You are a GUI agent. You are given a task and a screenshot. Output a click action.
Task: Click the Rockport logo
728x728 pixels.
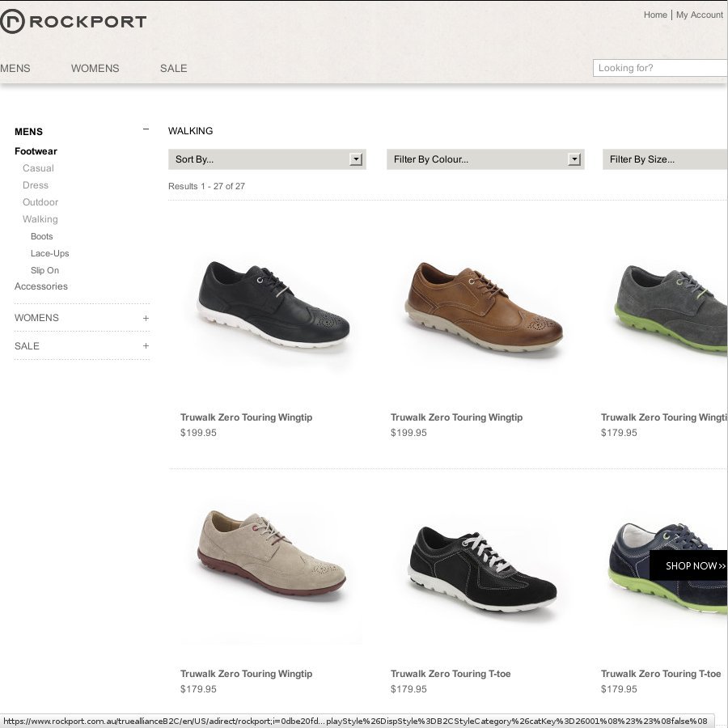click(x=74, y=21)
